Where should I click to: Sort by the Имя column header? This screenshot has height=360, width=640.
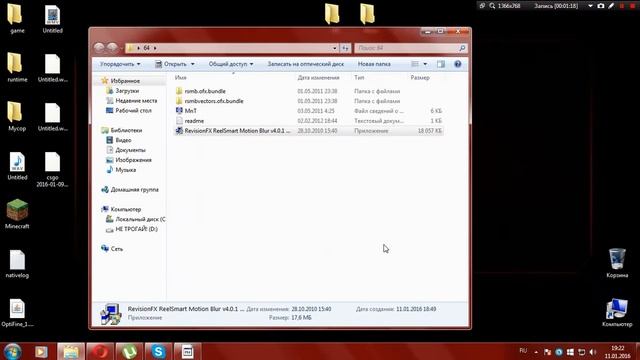(180, 77)
